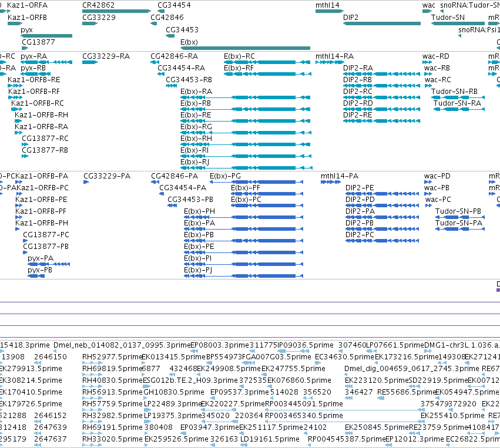The image size is (500, 448).
Task: Click the mthl14 gene label
Action: [327, 5]
